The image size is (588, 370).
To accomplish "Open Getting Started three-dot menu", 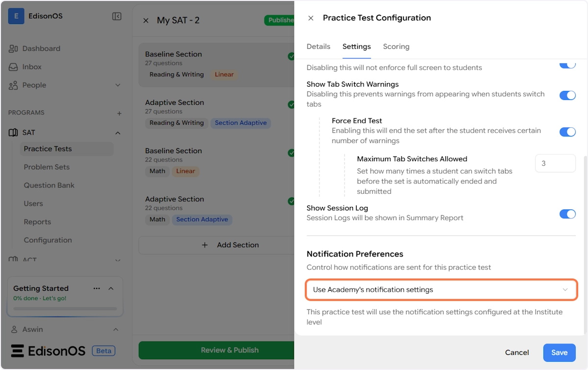I will pos(97,288).
